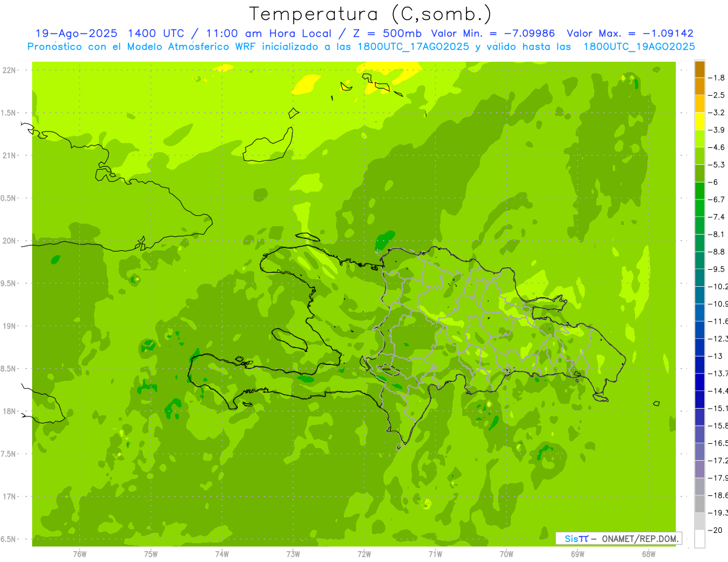Pick the orange swatch between -1.8 and -2.5
The image size is (728, 562).
click(x=699, y=87)
